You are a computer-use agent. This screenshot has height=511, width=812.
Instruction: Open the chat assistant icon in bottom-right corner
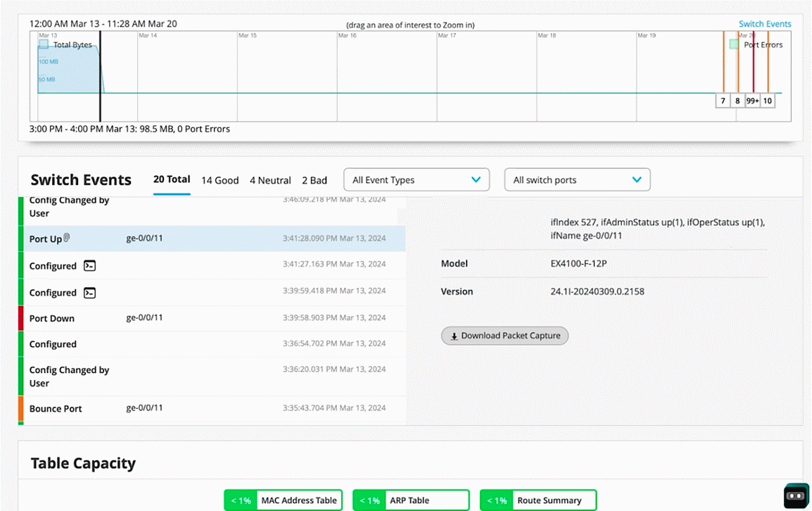coord(796,496)
